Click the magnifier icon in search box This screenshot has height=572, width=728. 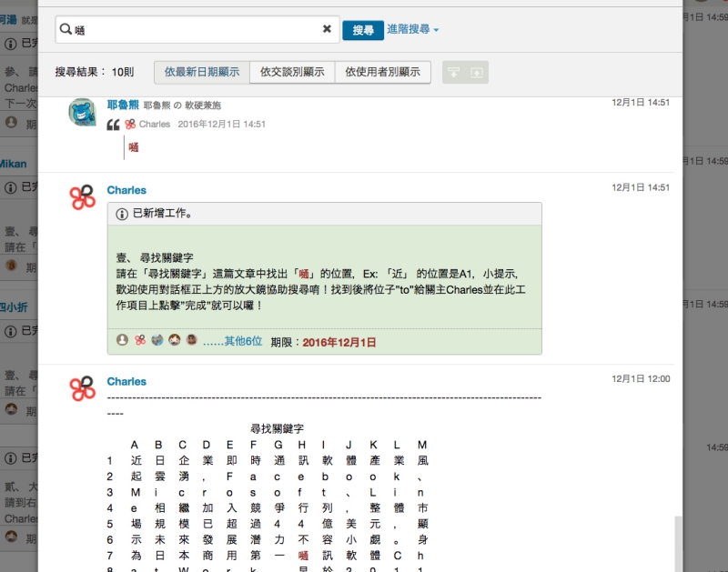66,30
